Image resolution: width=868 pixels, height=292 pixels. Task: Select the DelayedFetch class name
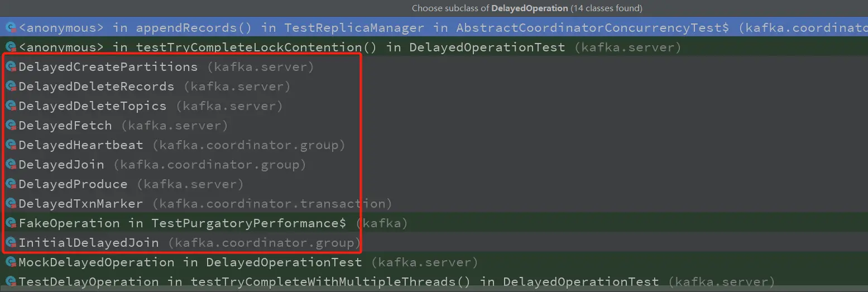coord(65,126)
